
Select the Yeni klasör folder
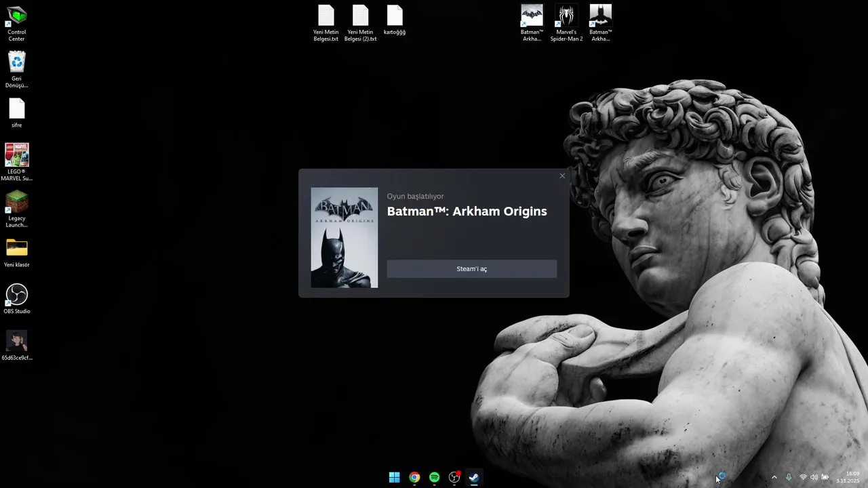pyautogui.click(x=16, y=253)
